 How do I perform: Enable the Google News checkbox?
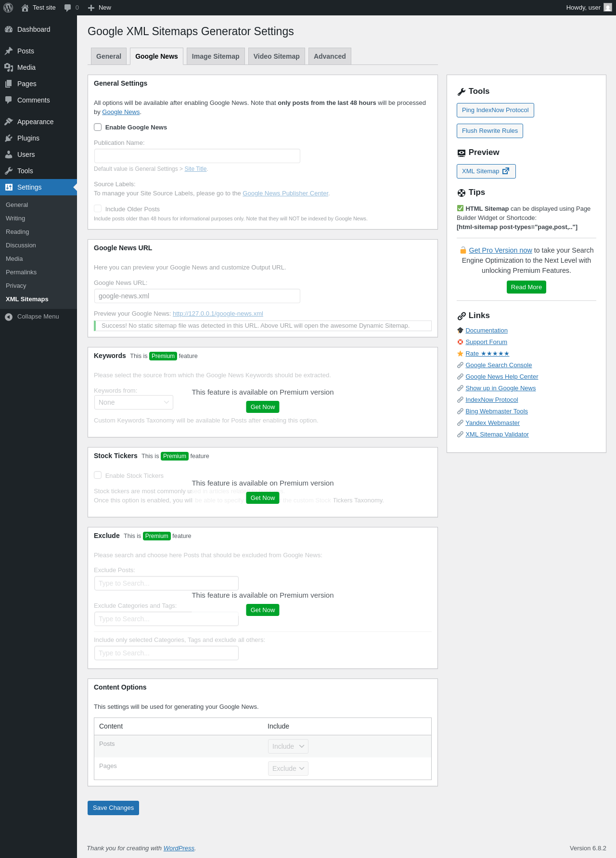98,127
